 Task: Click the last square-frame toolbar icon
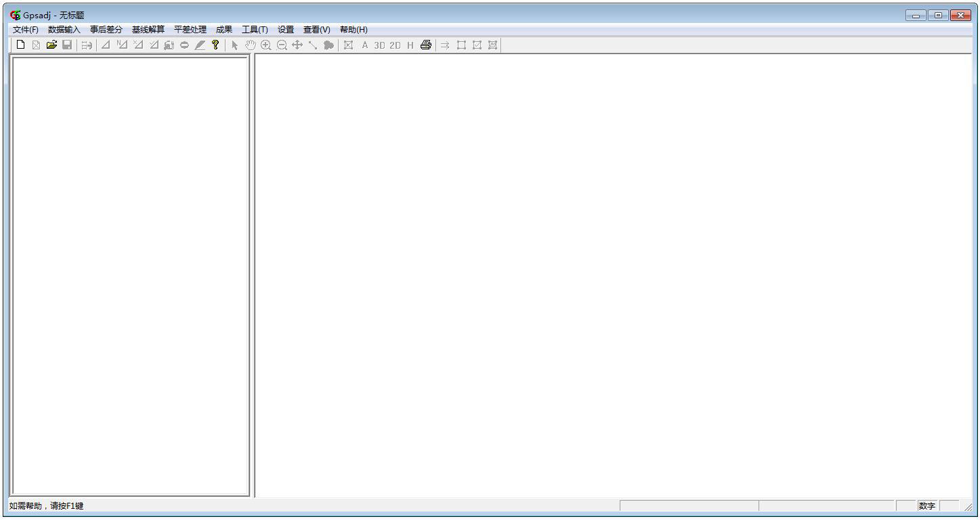pos(492,45)
